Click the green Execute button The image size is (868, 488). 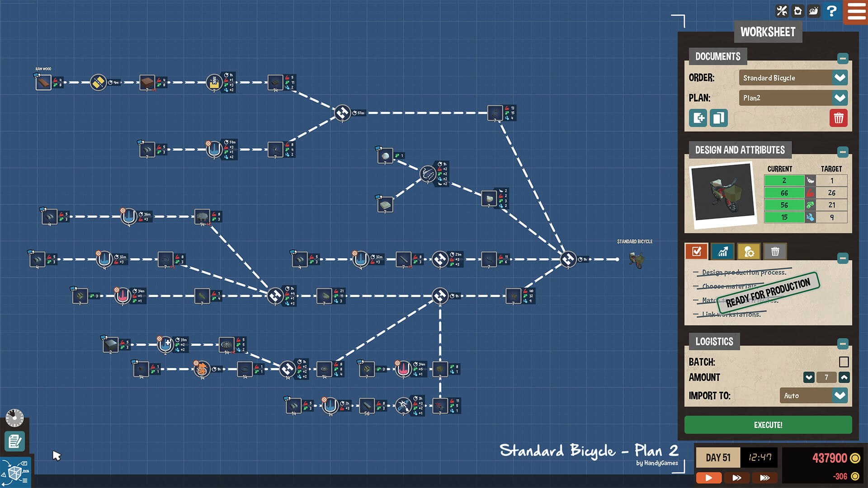click(x=769, y=425)
